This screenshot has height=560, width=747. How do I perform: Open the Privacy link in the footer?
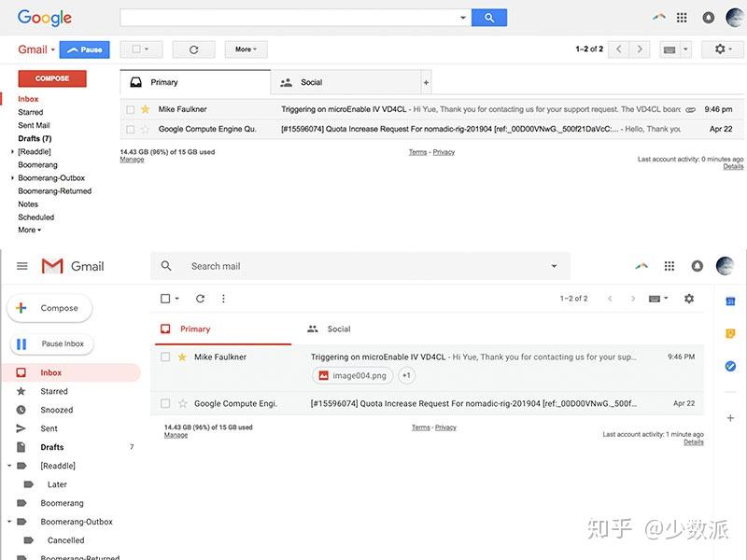click(x=445, y=427)
